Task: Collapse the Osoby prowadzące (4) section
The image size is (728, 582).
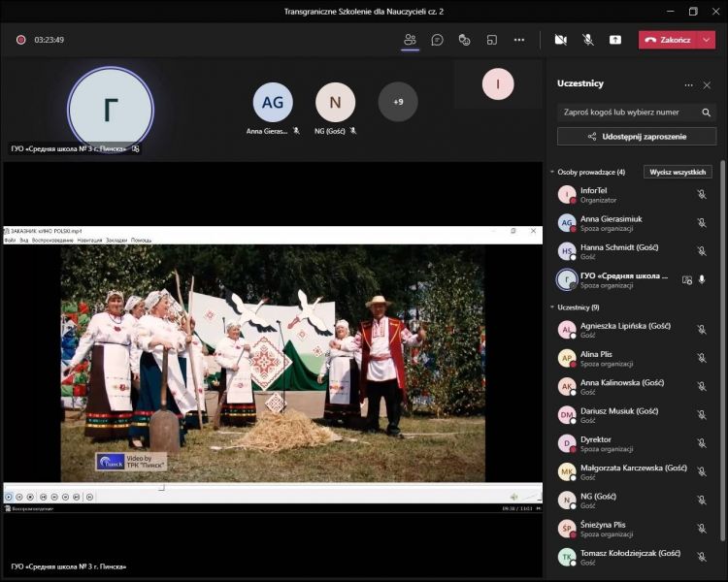Action: coord(552,172)
